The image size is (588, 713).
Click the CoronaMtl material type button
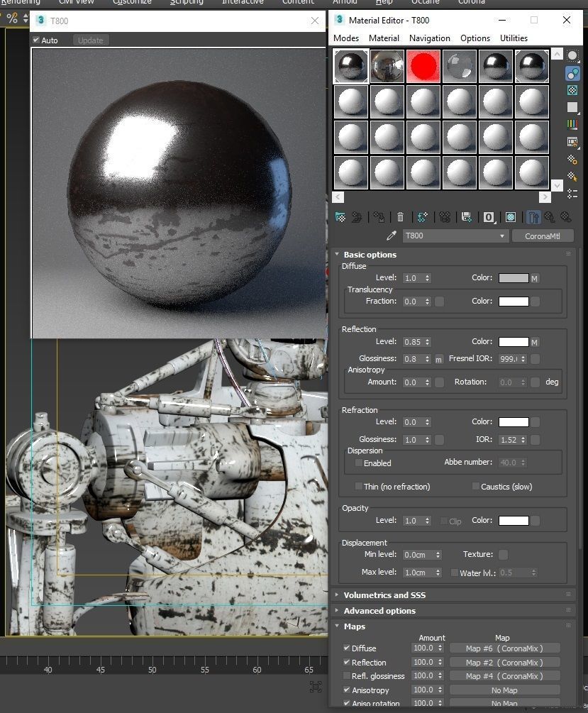542,236
